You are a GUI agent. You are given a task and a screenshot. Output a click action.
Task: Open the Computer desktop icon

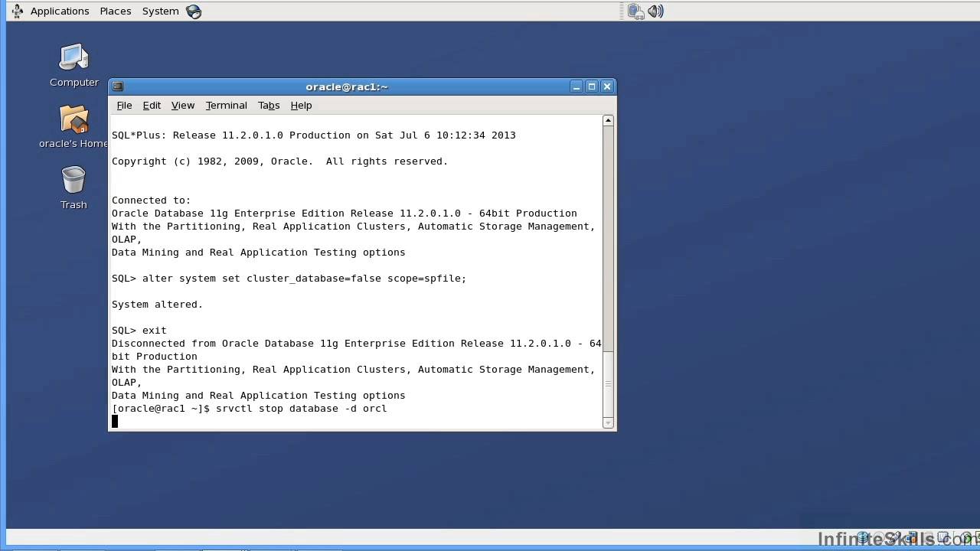coord(74,65)
